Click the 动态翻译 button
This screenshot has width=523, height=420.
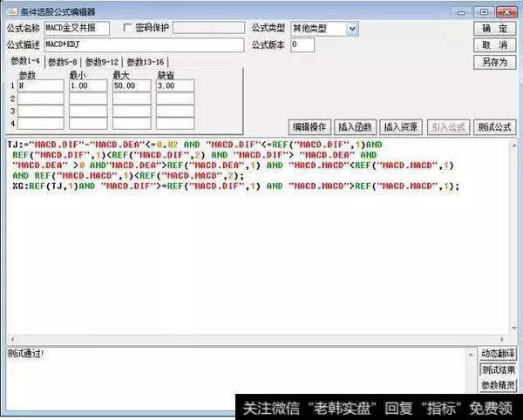[x=498, y=353]
